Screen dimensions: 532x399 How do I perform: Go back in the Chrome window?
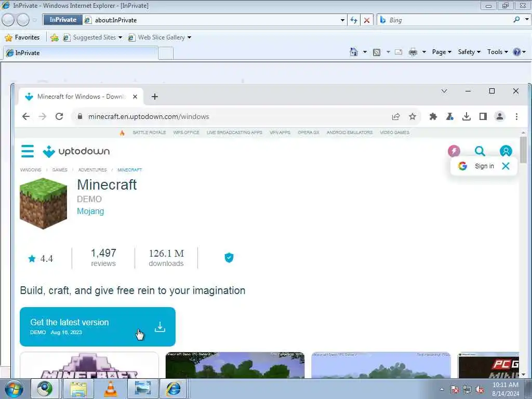[x=26, y=116]
